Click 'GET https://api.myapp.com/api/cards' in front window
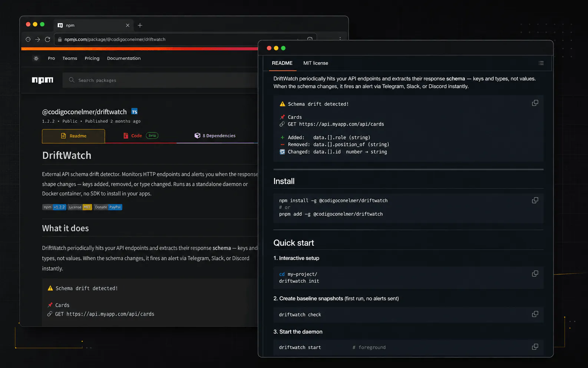Viewport: 588px width, 368px height. (x=336, y=124)
